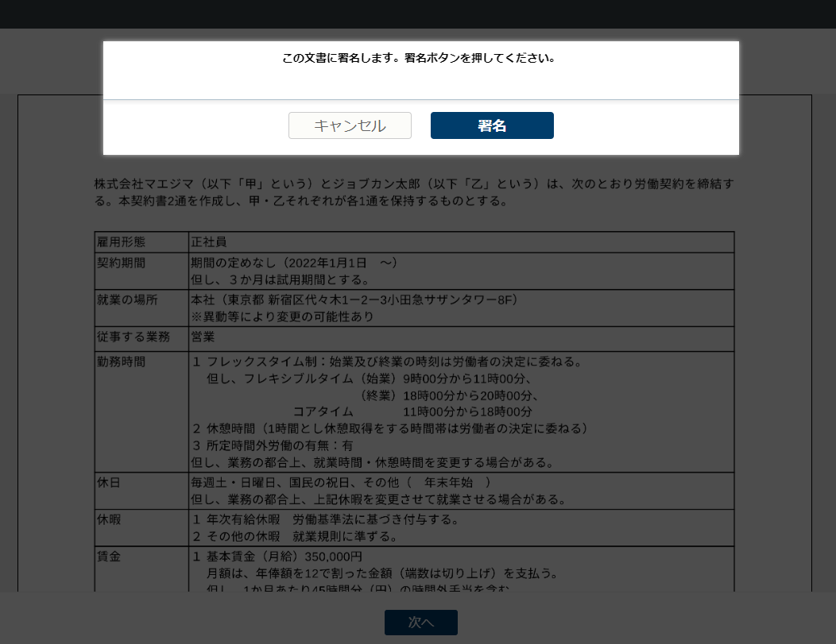The height and width of the screenshot is (644, 836).
Task: Click the line '月額は、年俸額を12で割った金額'
Action: click(x=383, y=573)
